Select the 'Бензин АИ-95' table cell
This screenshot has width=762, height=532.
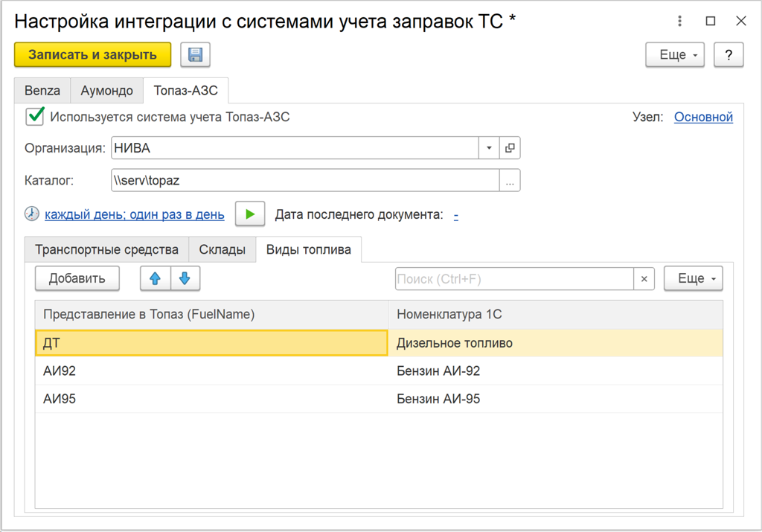554,399
